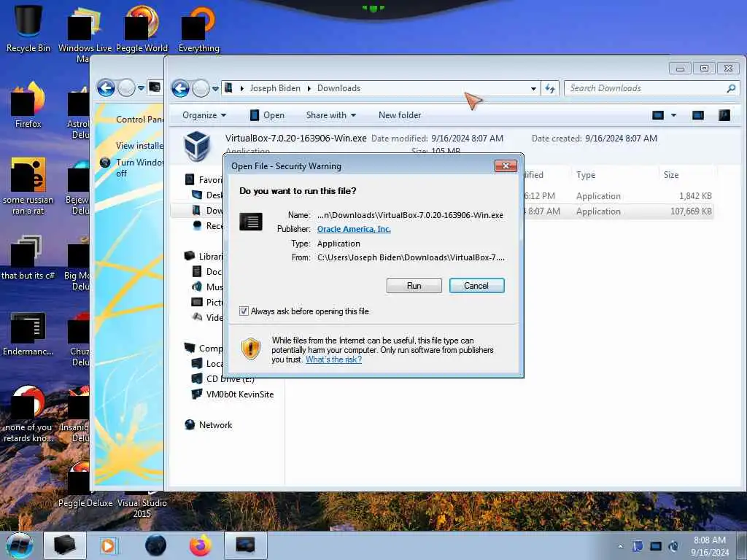Toggle the preview pane icon
Screen dimensions: 747x560
[698, 115]
